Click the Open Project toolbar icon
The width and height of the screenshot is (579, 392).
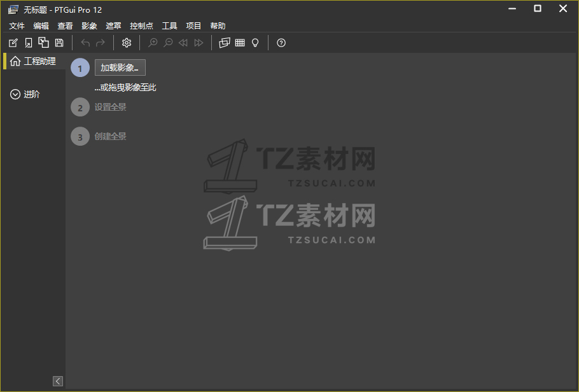[x=28, y=43]
